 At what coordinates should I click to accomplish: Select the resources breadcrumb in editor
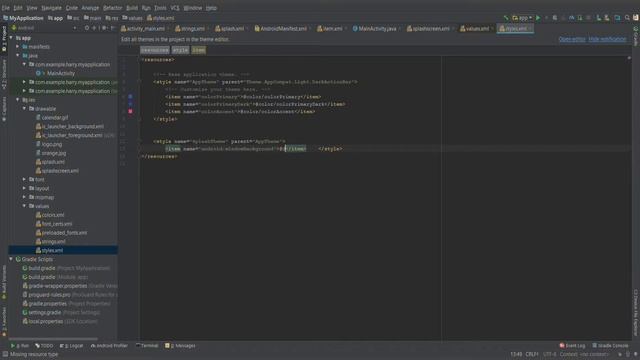[155, 50]
